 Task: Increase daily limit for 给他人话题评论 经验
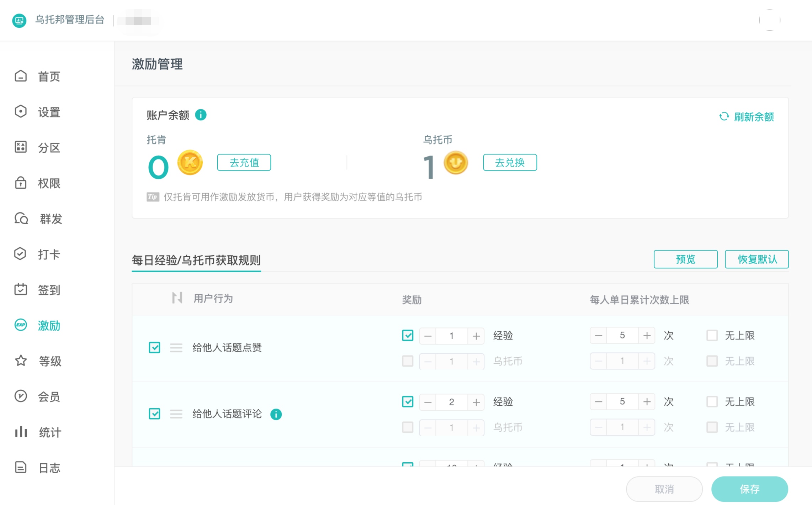[x=647, y=402]
